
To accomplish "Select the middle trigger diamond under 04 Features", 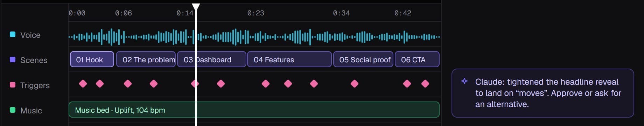I will pos(288,84).
